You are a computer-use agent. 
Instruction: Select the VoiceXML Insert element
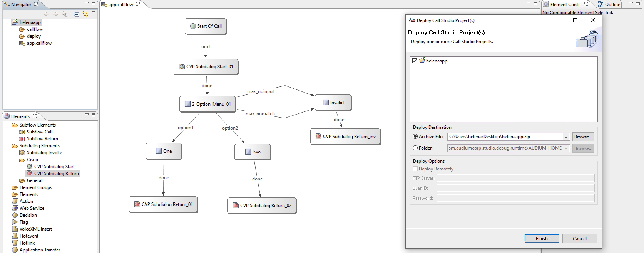tap(32, 229)
